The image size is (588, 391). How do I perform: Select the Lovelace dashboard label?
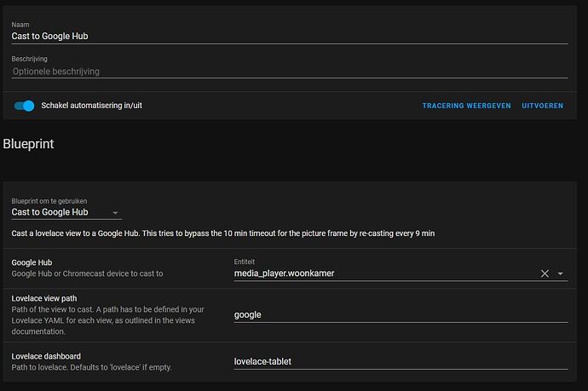pyautogui.click(x=46, y=356)
